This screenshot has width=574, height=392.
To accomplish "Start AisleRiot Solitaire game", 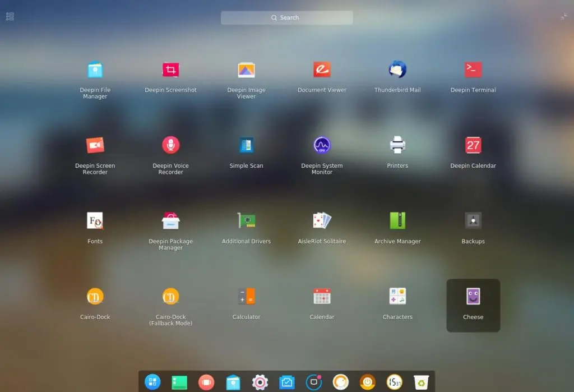I will point(322,221).
